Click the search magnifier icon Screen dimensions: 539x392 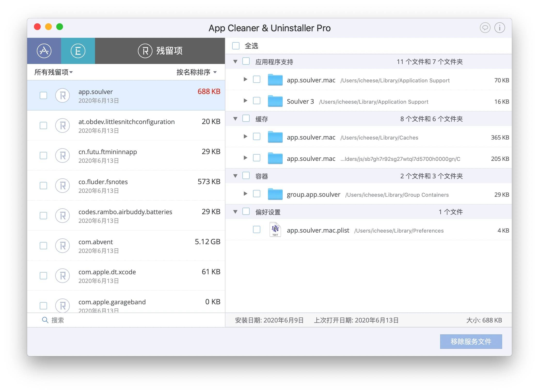[45, 320]
